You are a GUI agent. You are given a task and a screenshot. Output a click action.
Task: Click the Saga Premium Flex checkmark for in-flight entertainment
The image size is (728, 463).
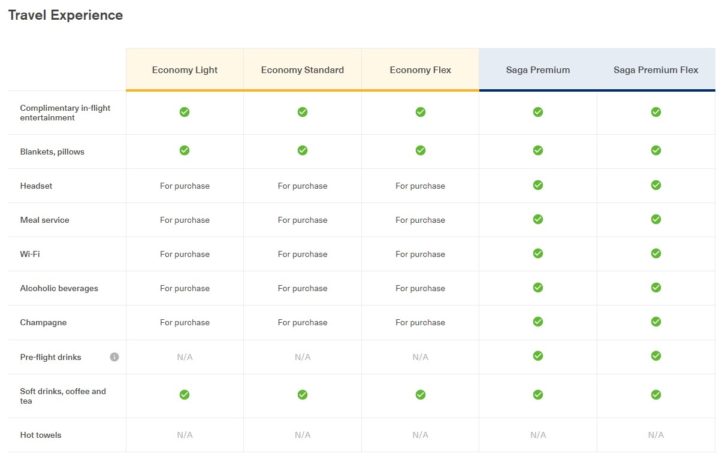click(x=656, y=112)
